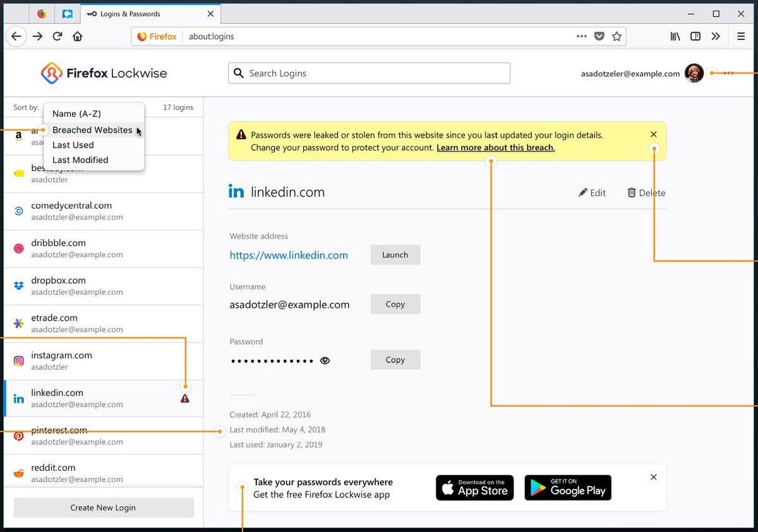
Task: Click the warning triangle in the yellow banner
Action: 240,134
